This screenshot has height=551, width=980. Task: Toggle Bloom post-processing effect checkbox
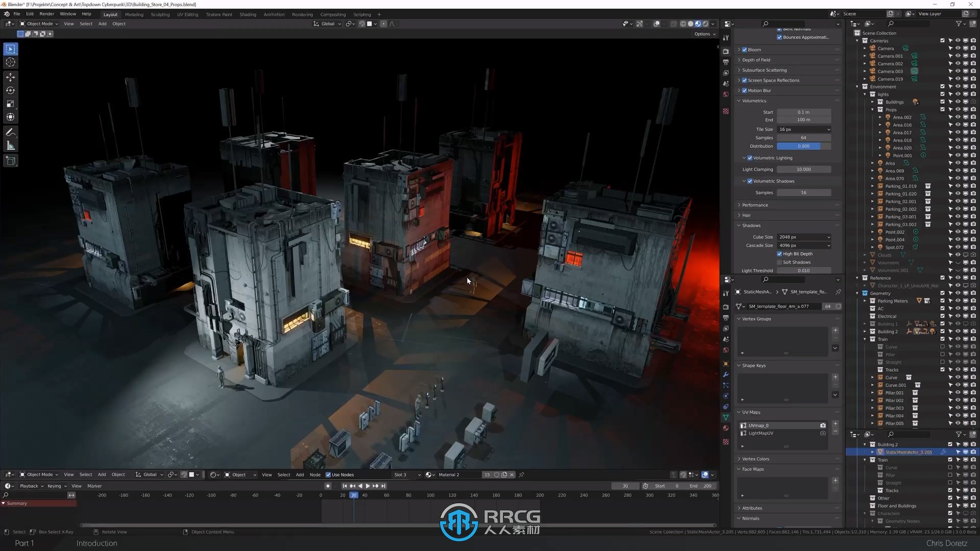click(x=744, y=49)
